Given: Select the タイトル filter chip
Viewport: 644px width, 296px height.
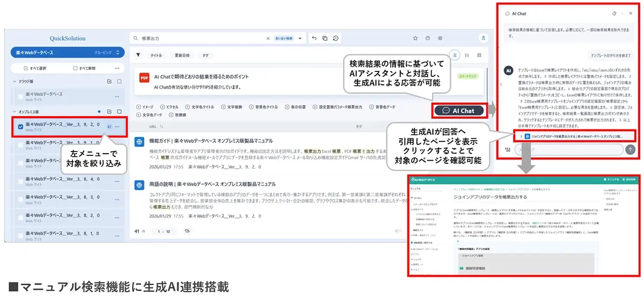Looking at the screenshot, I should [x=156, y=55].
